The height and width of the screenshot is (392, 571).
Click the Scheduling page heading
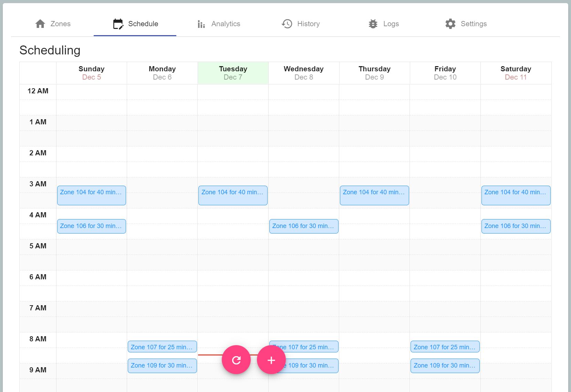pyautogui.click(x=50, y=50)
